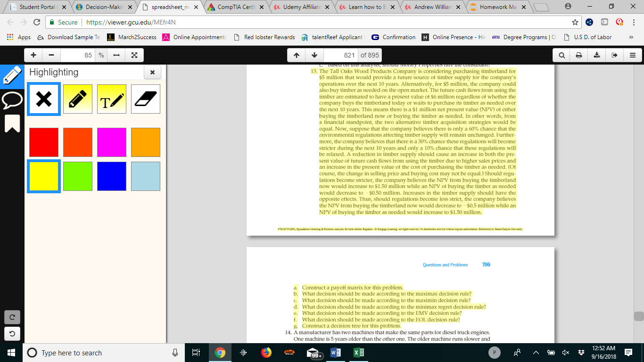644x362 pixels.
Task: Pick the orange-red highlight color
Action: (78, 142)
